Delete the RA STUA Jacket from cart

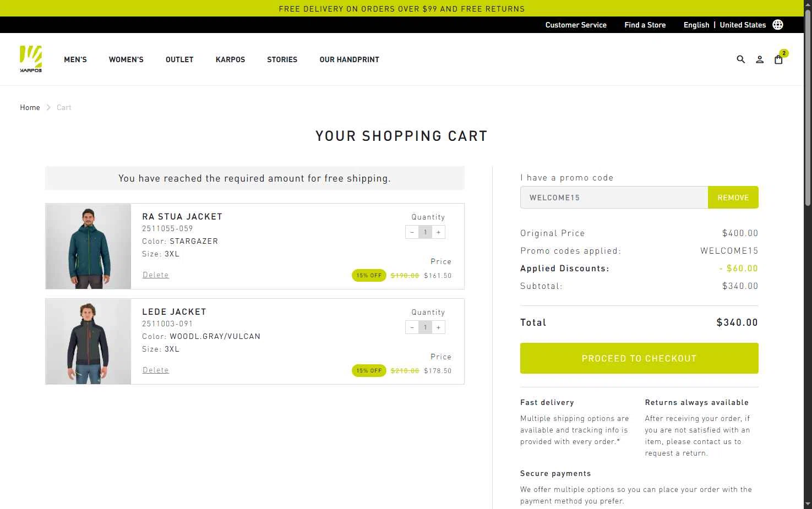(x=156, y=275)
